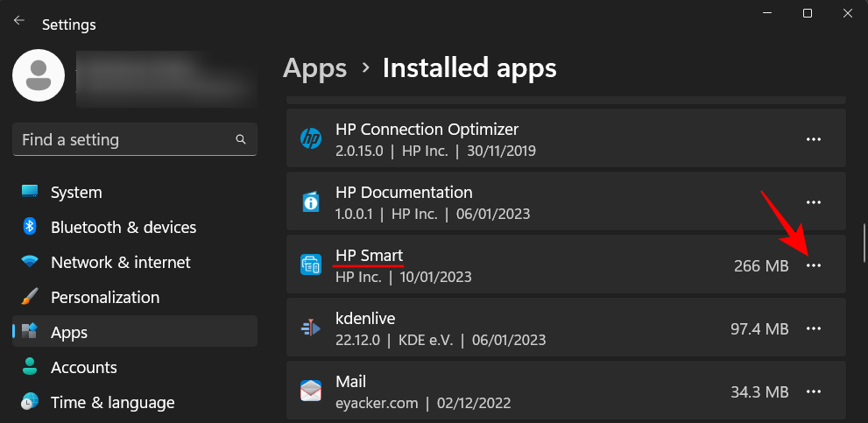The image size is (868, 423).
Task: Click the user profile avatar
Action: coord(38,75)
